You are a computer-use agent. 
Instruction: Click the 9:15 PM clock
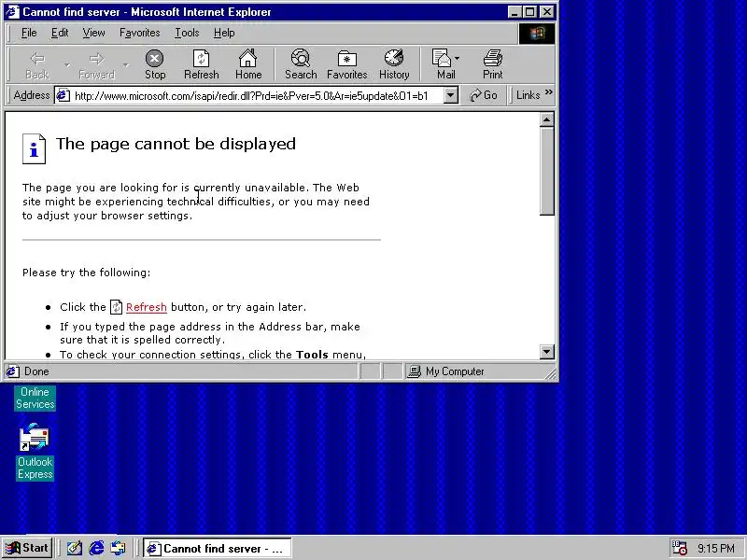click(715, 549)
